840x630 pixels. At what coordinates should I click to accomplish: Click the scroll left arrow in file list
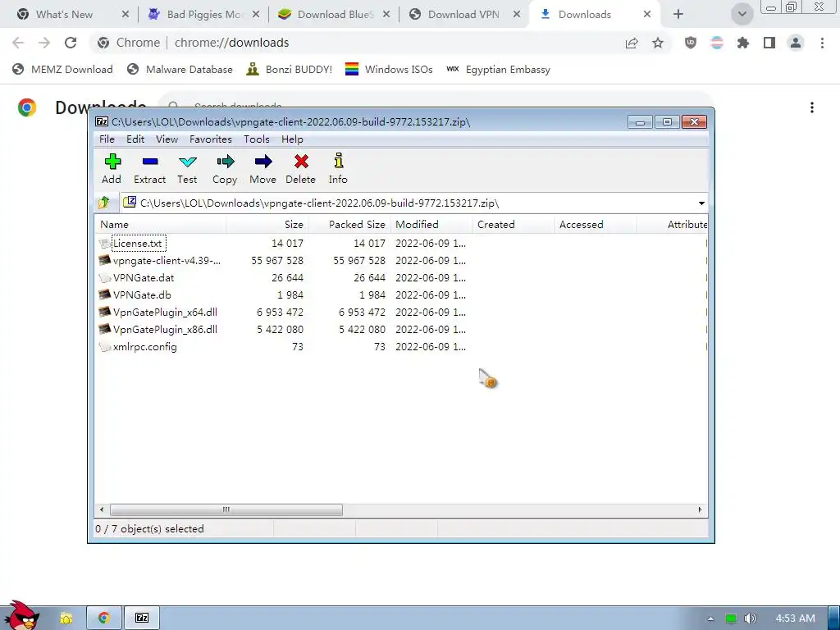coord(103,509)
